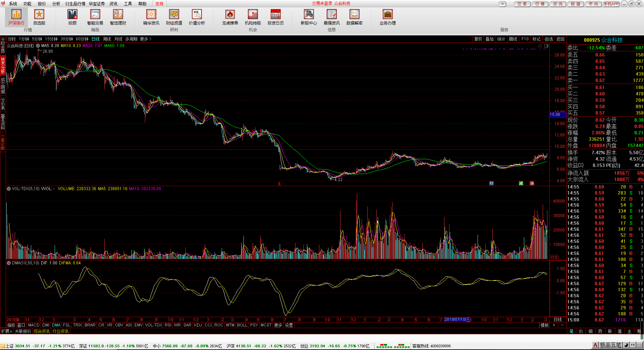Click the 返回 back button
The image size is (644, 350).
click(x=560, y=39)
